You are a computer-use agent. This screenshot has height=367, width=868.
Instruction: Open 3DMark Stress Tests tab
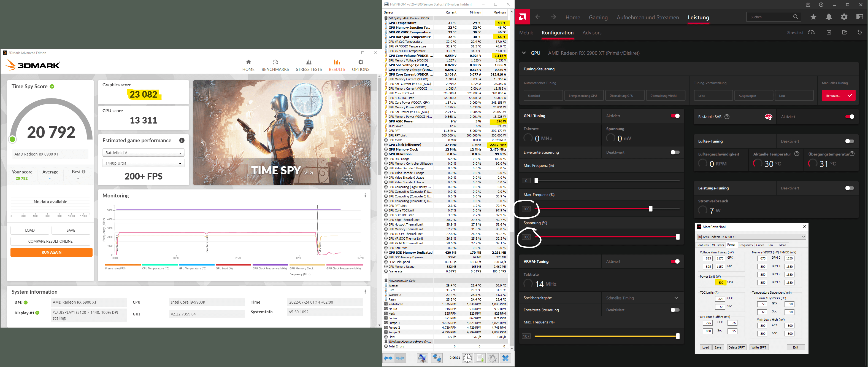pos(309,65)
